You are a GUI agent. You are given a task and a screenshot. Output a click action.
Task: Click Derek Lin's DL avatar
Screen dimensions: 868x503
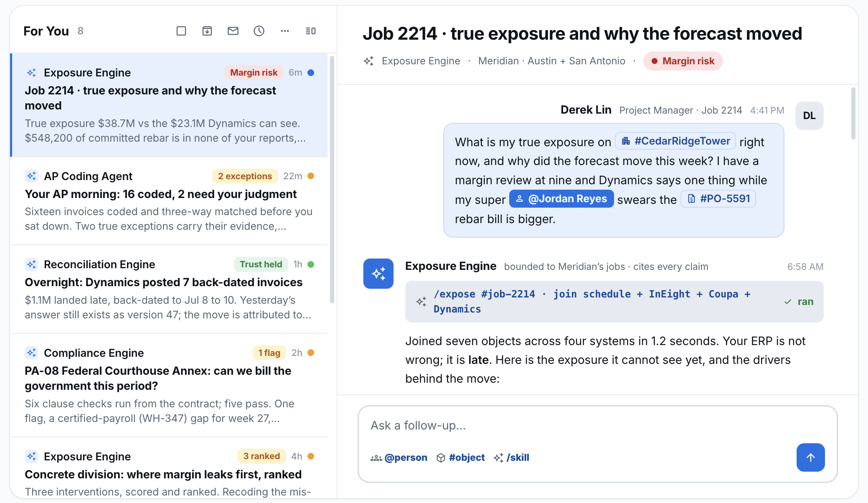click(809, 116)
